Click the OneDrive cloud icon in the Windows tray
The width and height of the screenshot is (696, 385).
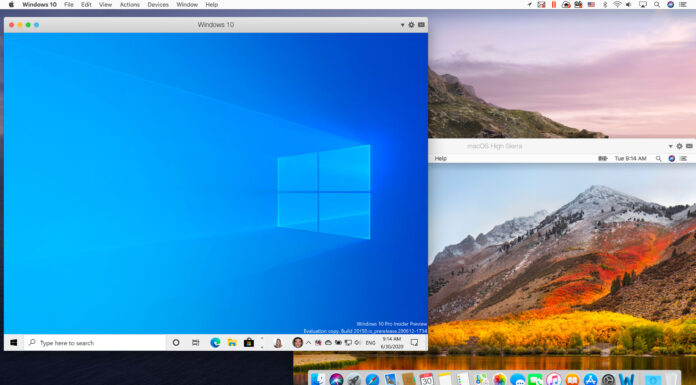pos(328,343)
